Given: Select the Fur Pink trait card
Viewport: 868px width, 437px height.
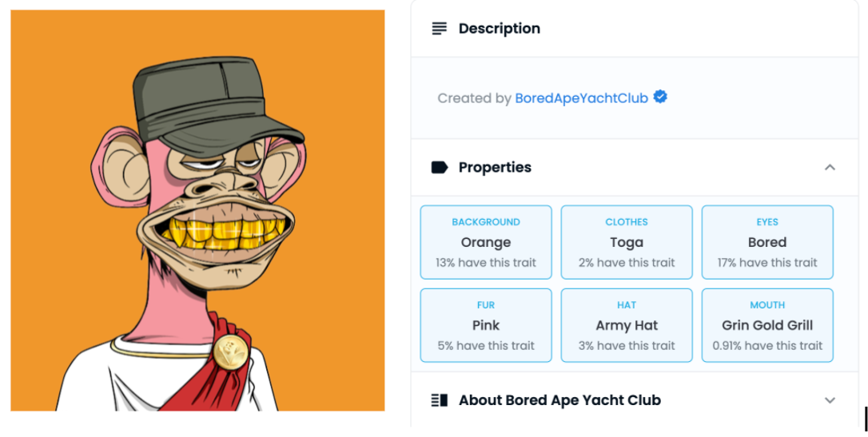Looking at the screenshot, I should pyautogui.click(x=486, y=325).
